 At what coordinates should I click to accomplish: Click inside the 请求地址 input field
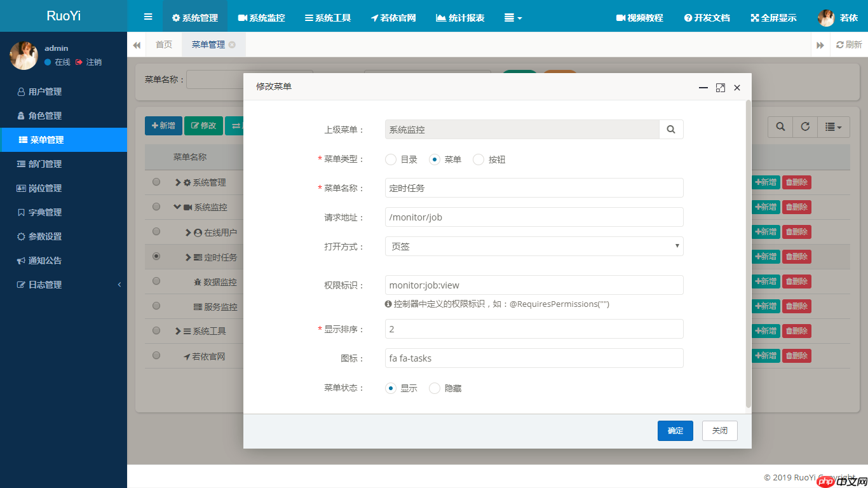tap(534, 217)
